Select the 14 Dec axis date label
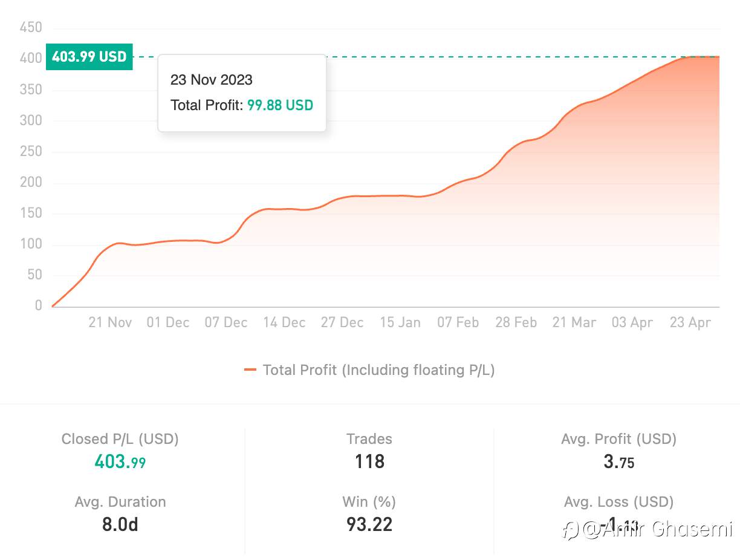 tap(284, 322)
